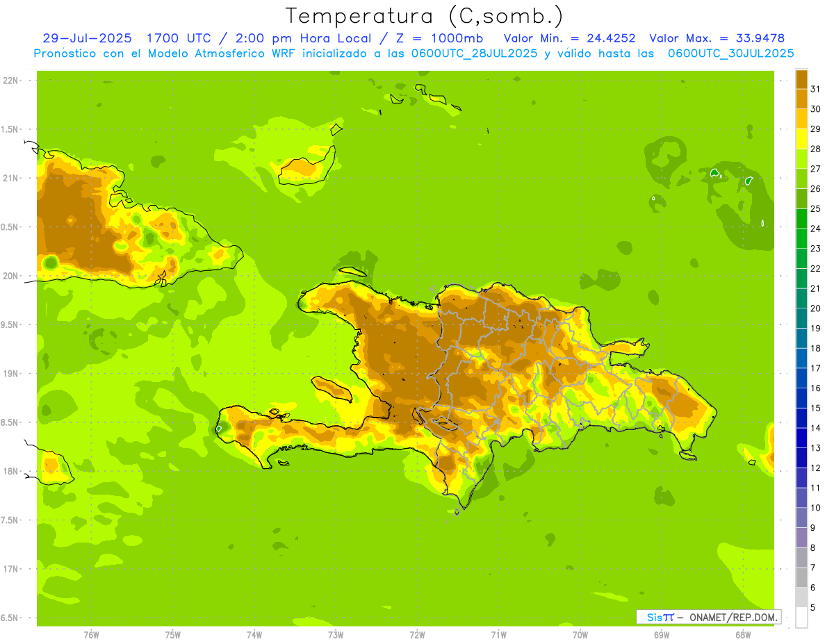Click the '22N' latitude label
834x644 pixels.
(10, 81)
